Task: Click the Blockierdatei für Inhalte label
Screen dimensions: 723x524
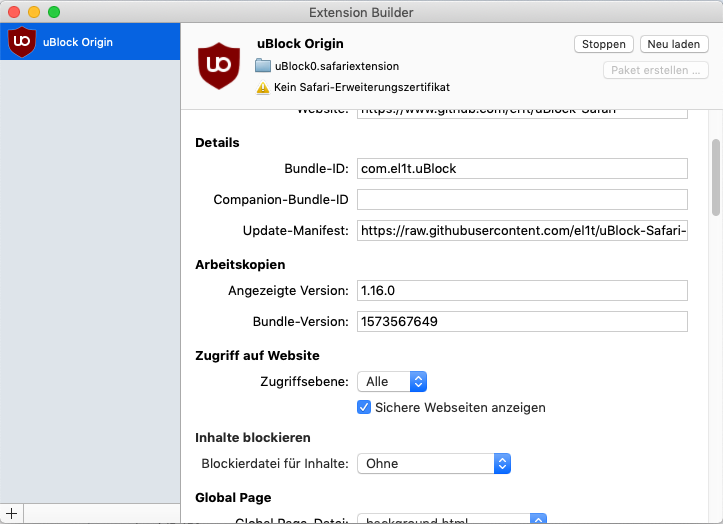Action: 275,464
